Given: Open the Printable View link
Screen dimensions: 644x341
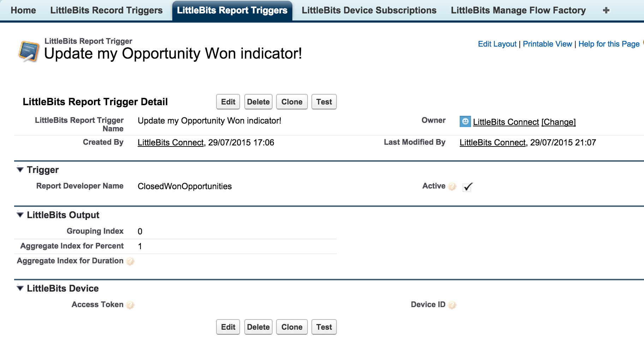Looking at the screenshot, I should coord(547,44).
